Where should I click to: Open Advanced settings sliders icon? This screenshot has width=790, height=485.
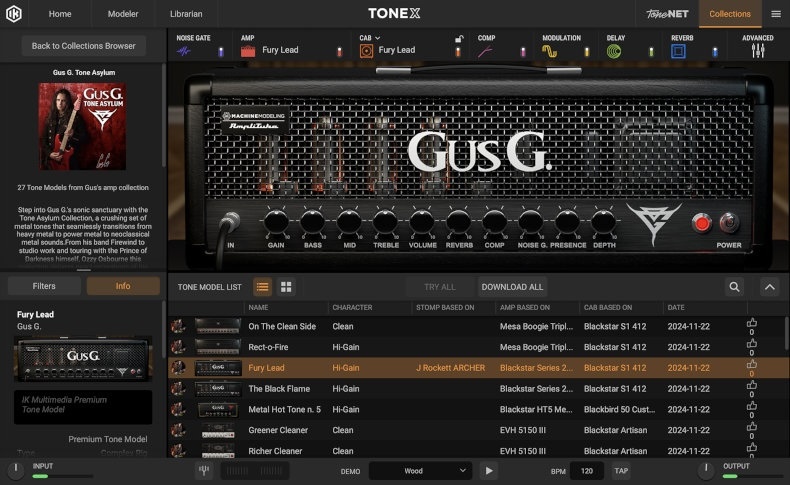point(758,51)
